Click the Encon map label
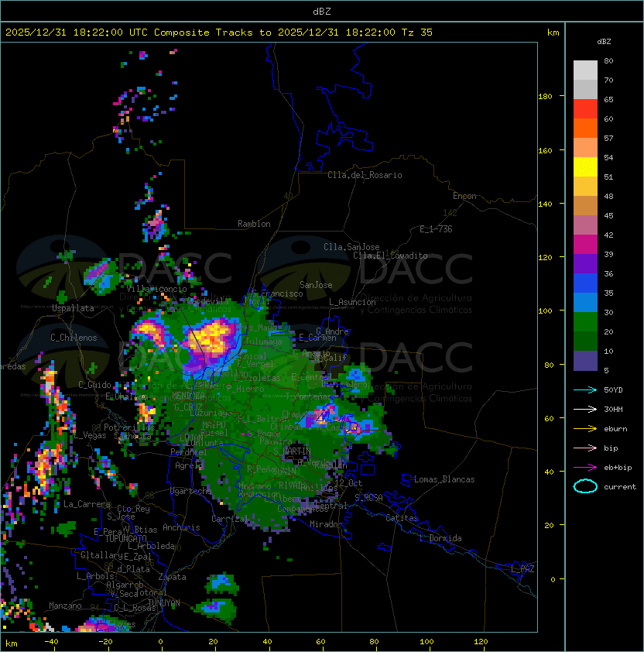The width and height of the screenshot is (644, 652). pos(464,196)
